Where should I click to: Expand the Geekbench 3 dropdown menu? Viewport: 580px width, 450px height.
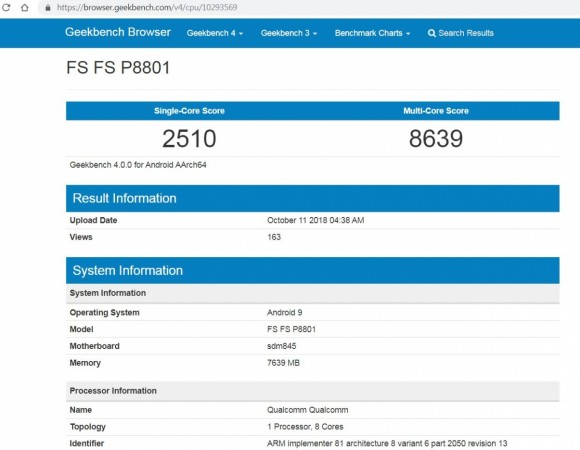tap(289, 33)
